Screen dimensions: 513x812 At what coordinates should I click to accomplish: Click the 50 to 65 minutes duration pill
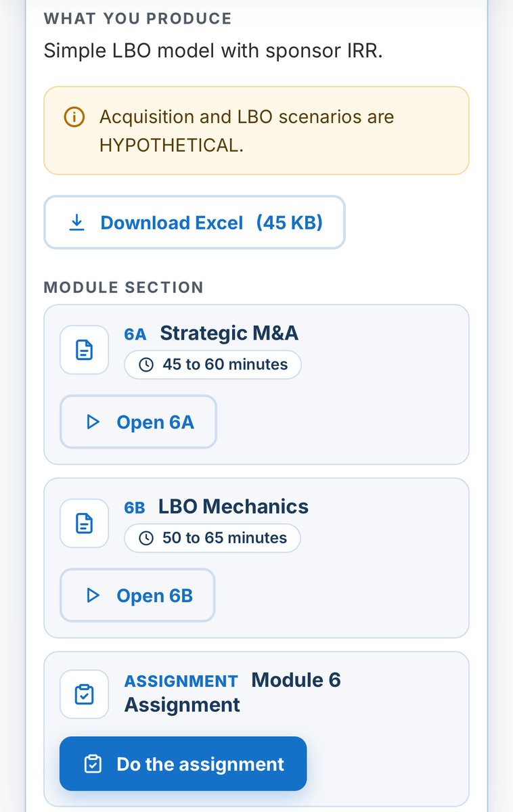213,538
